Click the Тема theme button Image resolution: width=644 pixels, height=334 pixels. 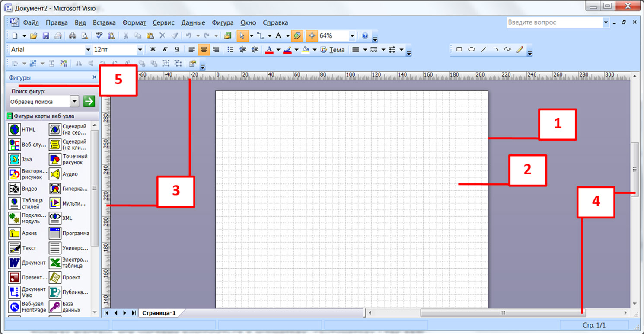(x=333, y=50)
